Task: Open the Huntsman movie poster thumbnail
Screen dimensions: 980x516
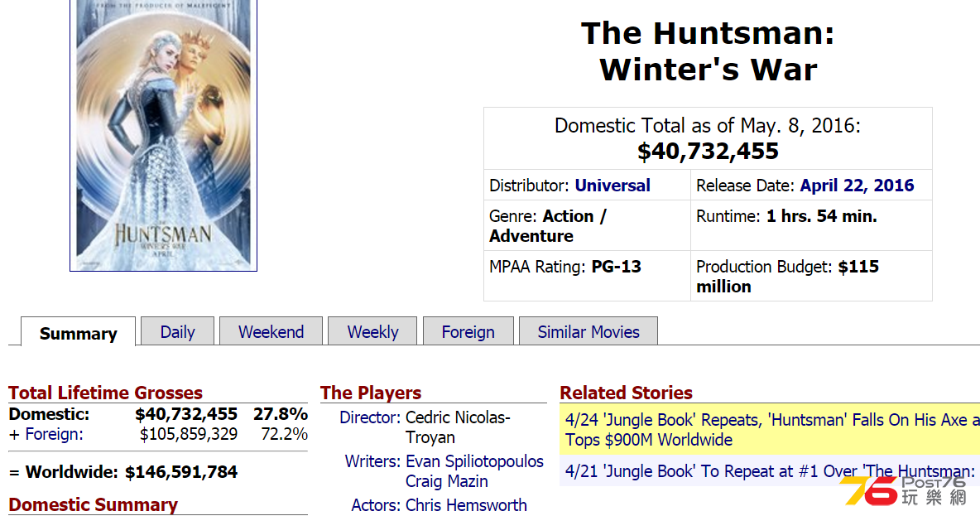Action: pyautogui.click(x=163, y=135)
